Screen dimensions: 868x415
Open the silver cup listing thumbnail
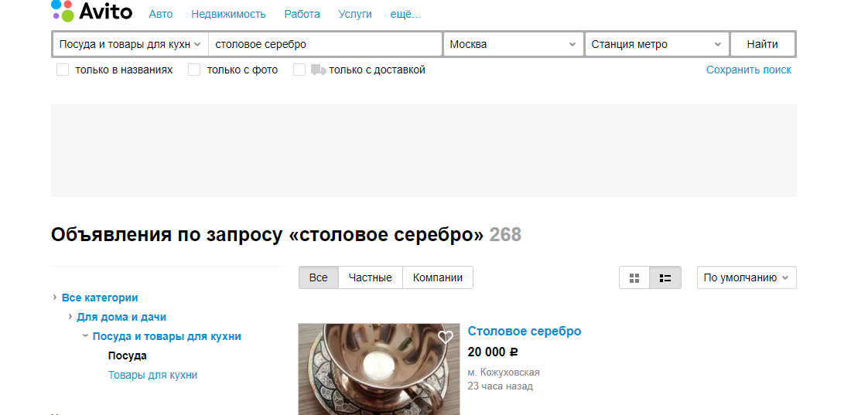point(378,369)
